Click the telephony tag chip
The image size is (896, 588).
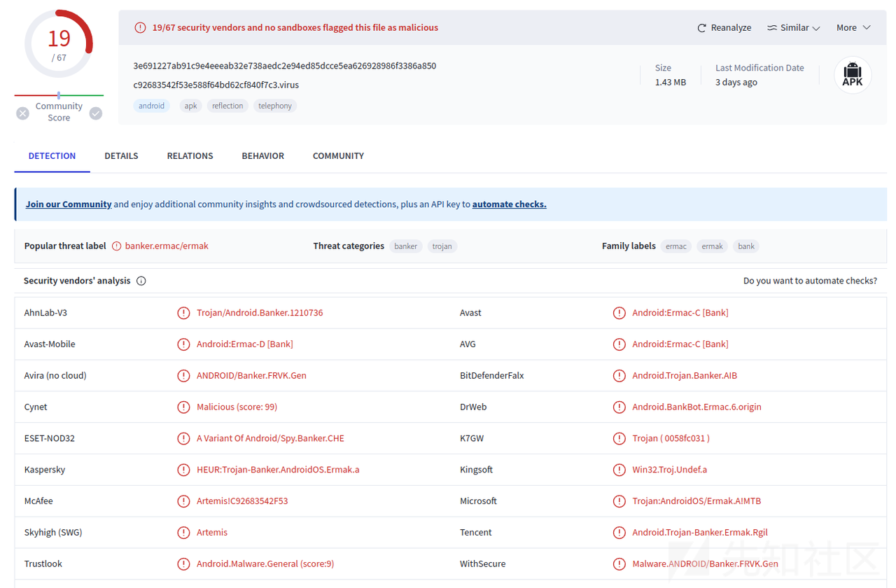275,106
